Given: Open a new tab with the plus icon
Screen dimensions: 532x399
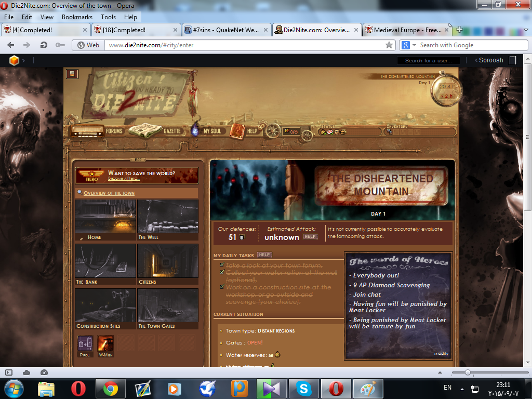Looking at the screenshot, I should (x=459, y=30).
